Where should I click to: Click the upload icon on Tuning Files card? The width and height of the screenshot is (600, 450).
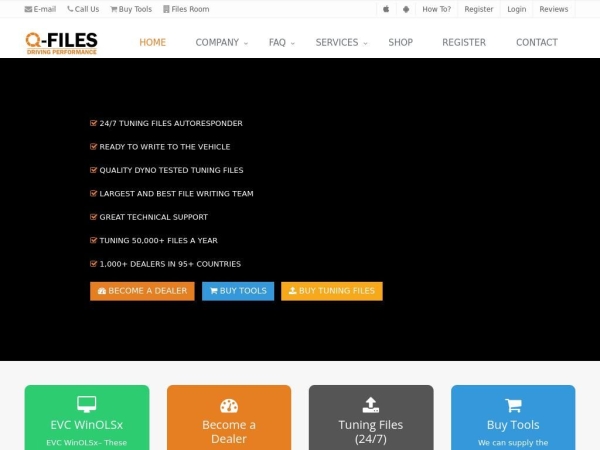point(371,405)
